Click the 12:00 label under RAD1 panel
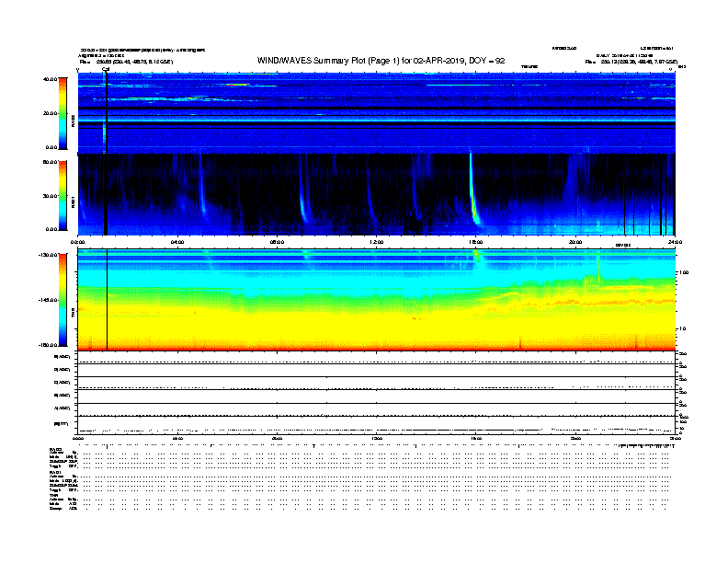 pos(376,242)
